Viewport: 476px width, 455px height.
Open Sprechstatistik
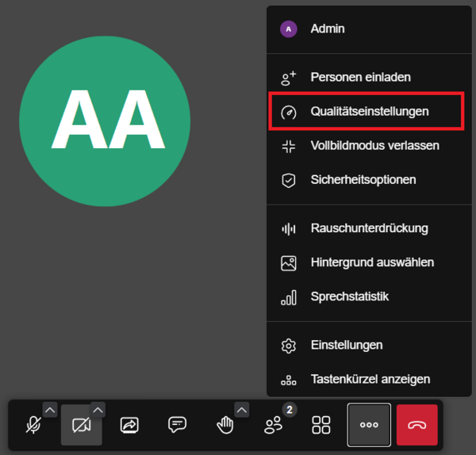tap(369, 296)
